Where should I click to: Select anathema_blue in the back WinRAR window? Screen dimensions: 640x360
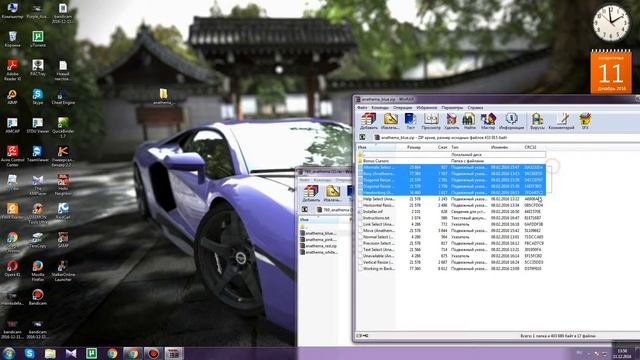click(x=318, y=233)
